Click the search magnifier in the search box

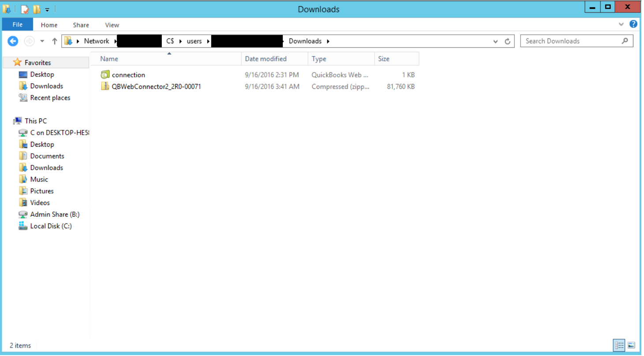(625, 41)
